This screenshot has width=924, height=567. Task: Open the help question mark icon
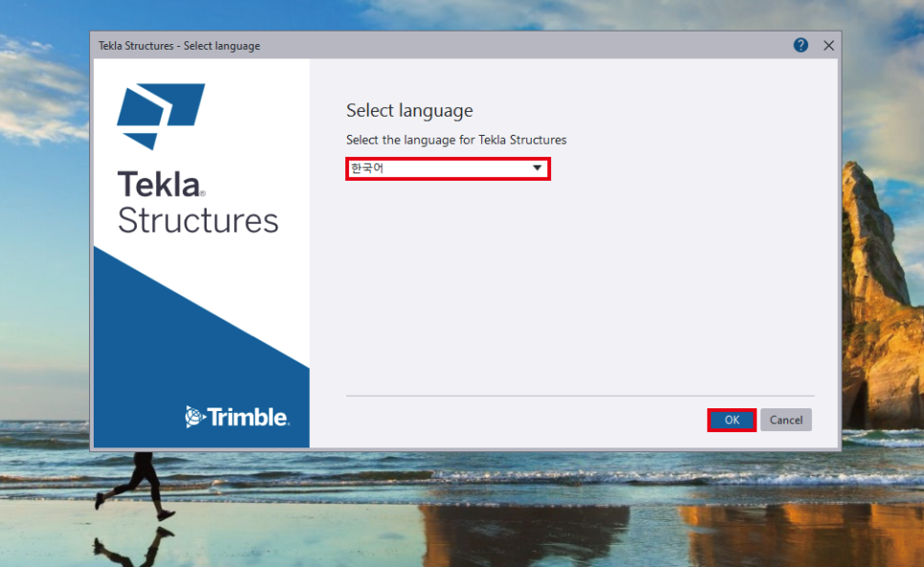[801, 45]
